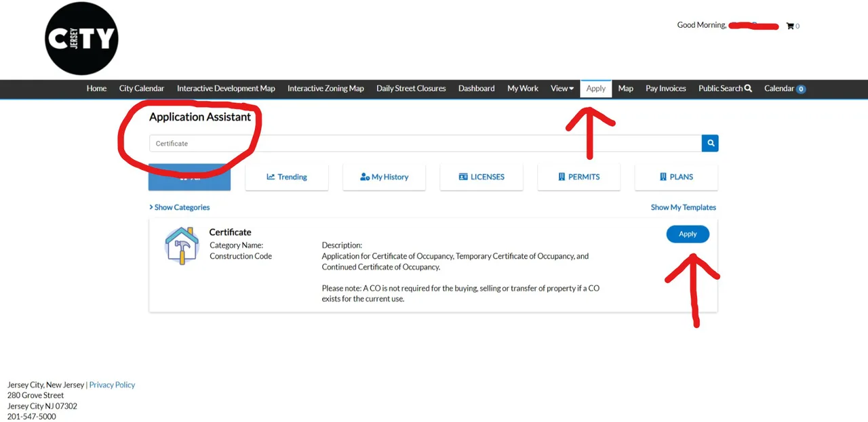
Task: Select the PLANS filter
Action: click(x=676, y=177)
